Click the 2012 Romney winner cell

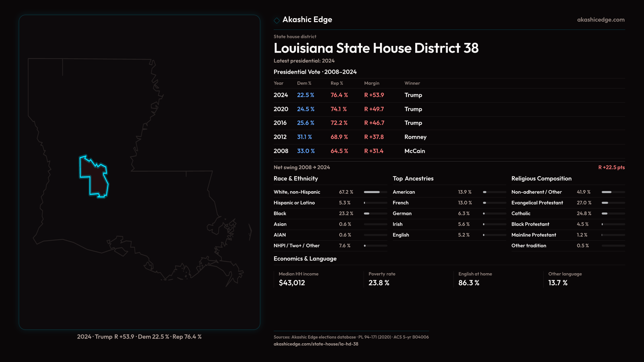[415, 137]
